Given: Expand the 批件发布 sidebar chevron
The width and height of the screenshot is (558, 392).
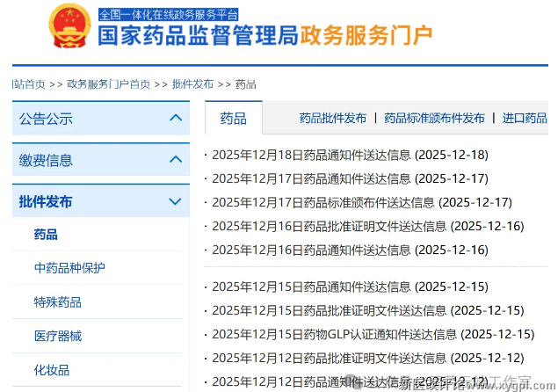Looking at the screenshot, I should (175, 201).
